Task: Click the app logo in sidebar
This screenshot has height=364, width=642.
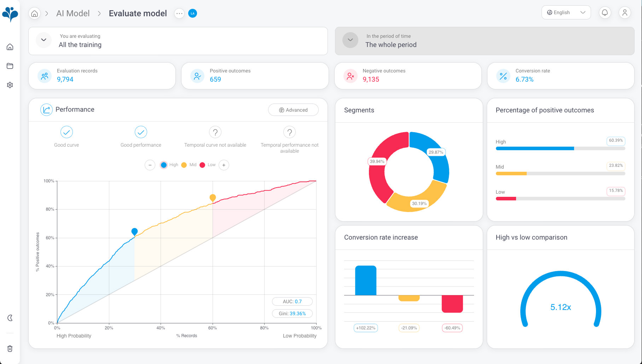Action: click(x=10, y=14)
